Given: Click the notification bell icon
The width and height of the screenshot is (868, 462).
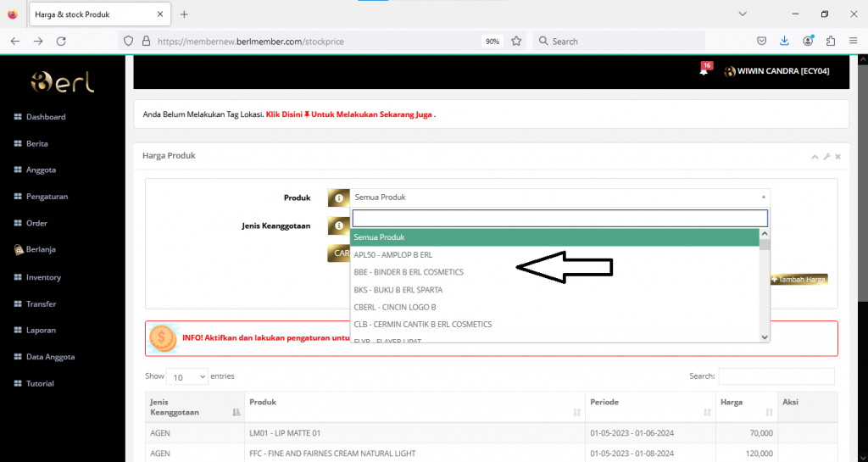Looking at the screenshot, I should (704, 71).
